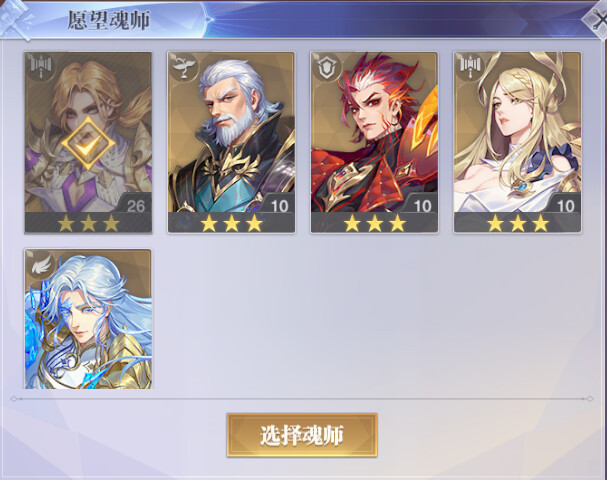Click the hammer emblem in the title bar

pyautogui.click(x=15, y=19)
